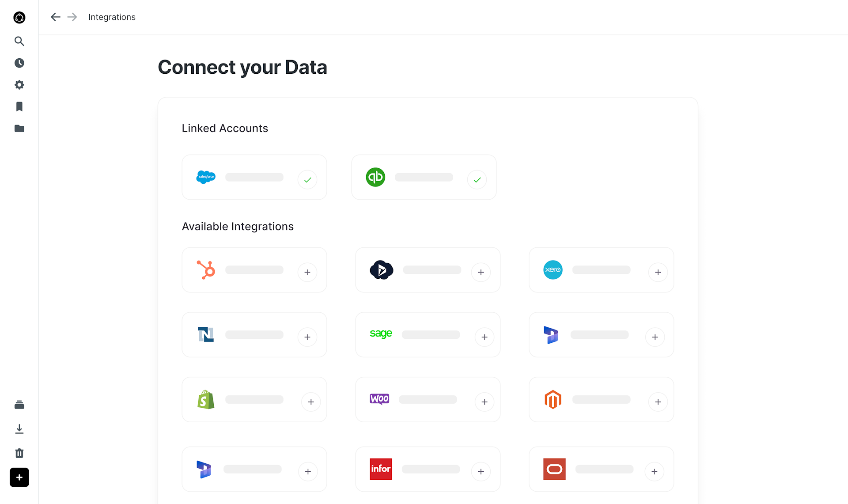Image resolution: width=848 pixels, height=504 pixels.
Task: Toggle the QuickBooks linked checkmark
Action: 477,180
